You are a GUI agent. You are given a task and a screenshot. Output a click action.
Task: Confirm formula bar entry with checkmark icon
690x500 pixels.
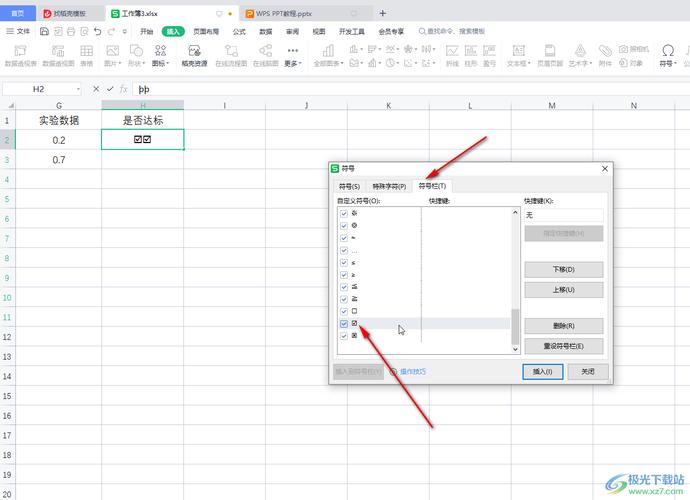tap(110, 89)
